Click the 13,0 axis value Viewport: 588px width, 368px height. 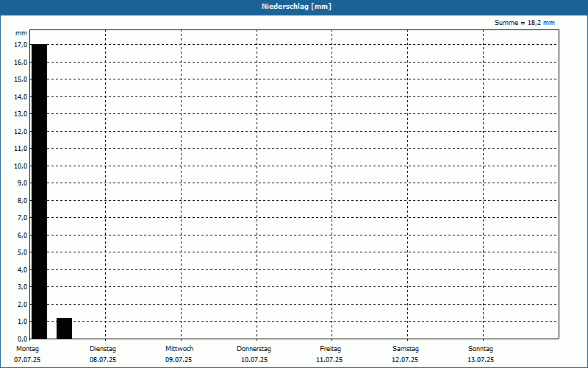tap(21, 114)
